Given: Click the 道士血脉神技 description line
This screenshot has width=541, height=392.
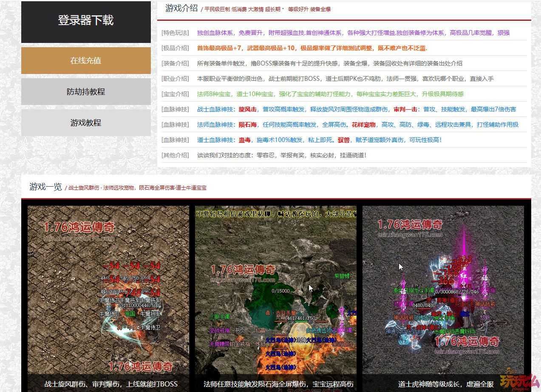Looking at the screenshot, I should point(319,140).
